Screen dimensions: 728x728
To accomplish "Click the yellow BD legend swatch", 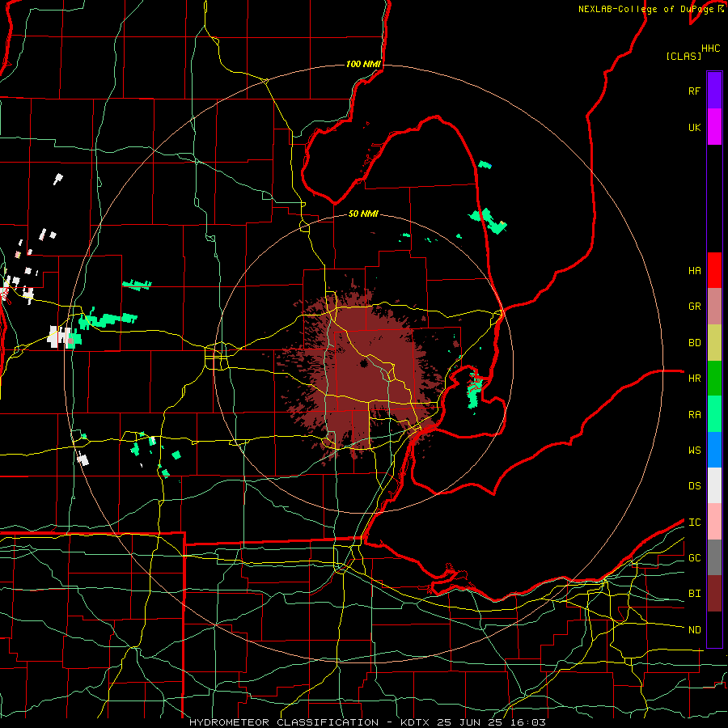I will coord(714,343).
